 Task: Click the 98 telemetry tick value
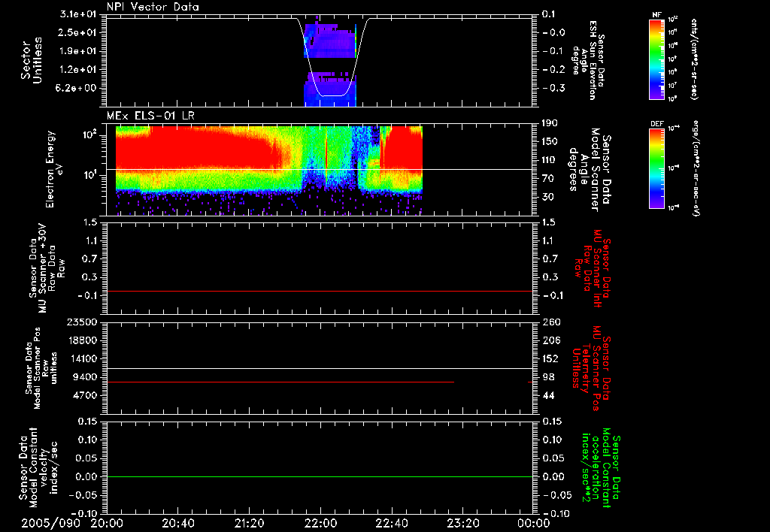point(548,377)
